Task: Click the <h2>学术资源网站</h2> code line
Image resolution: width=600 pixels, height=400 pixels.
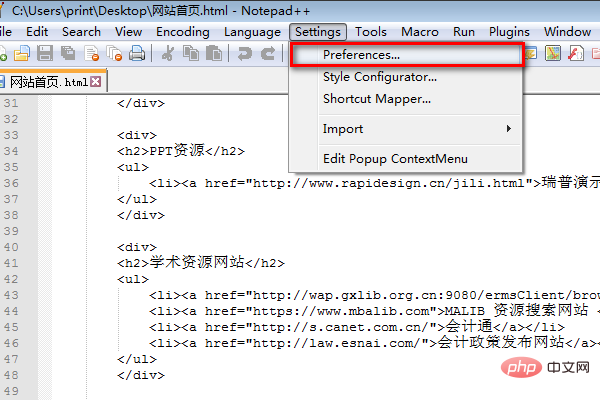Action: point(201,263)
